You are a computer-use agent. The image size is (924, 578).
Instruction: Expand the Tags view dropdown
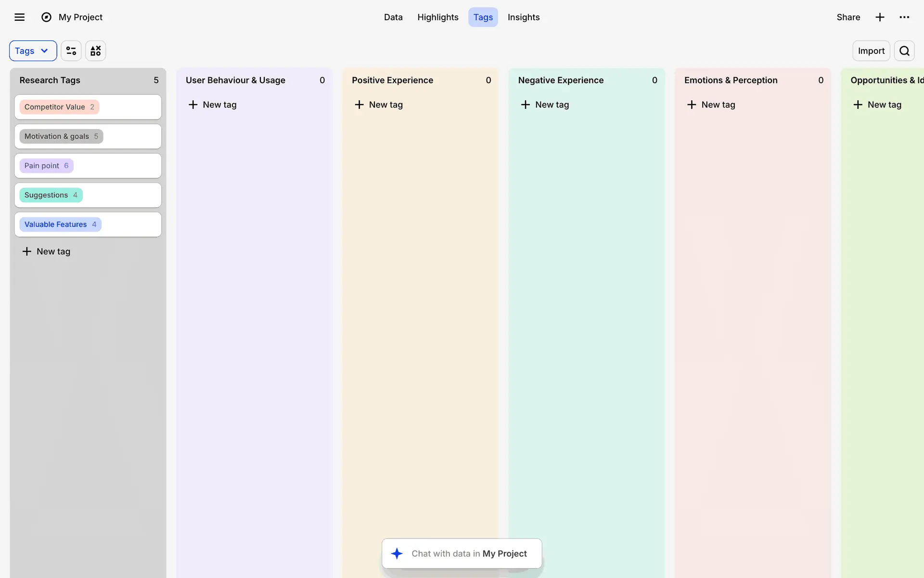[x=33, y=51]
